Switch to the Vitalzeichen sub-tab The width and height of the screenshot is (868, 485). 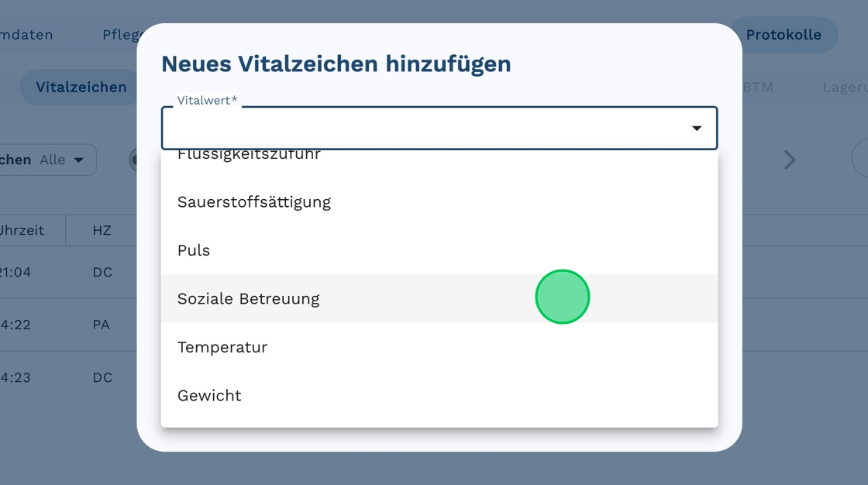tap(81, 87)
